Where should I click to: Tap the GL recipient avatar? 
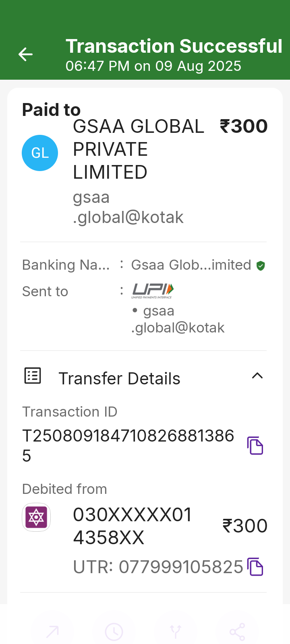(40, 153)
